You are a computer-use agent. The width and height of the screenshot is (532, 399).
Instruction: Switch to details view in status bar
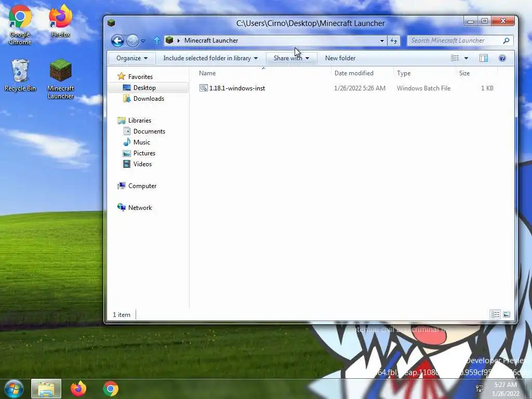(495, 314)
